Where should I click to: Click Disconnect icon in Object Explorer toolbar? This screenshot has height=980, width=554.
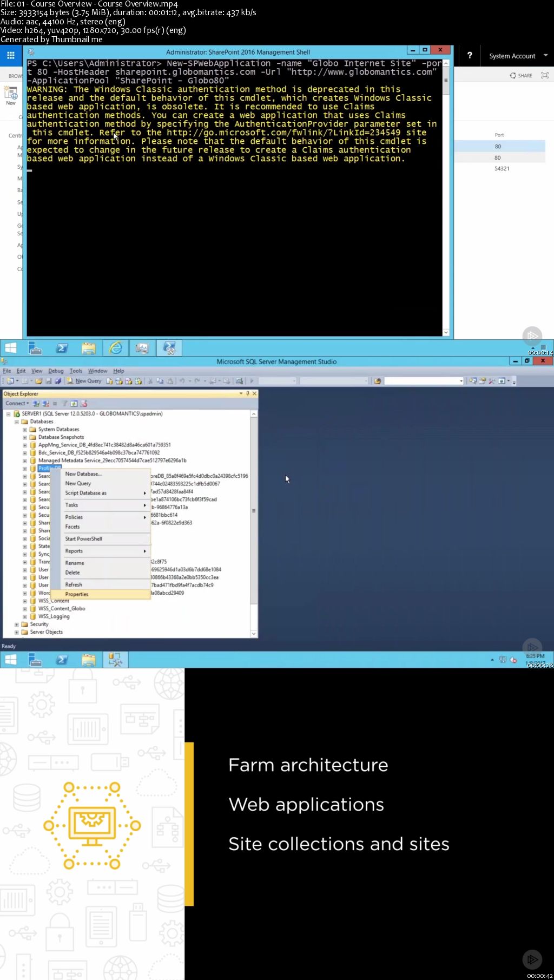pyautogui.click(x=46, y=404)
